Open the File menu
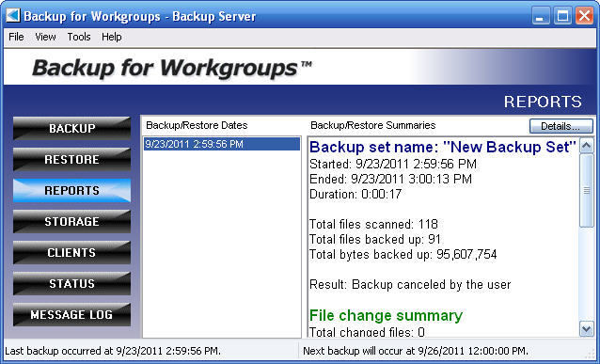The width and height of the screenshot is (600, 364). pyautogui.click(x=16, y=37)
